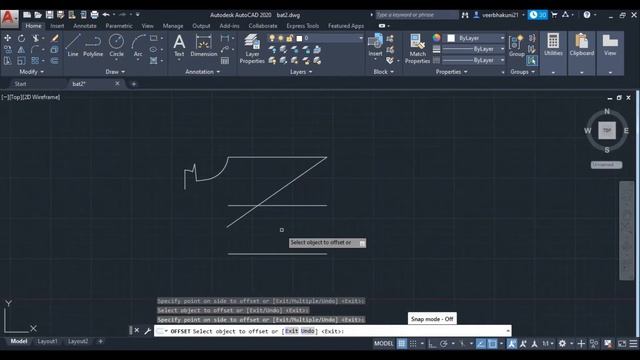Click the Autodesk App Store cart icon
Image resolution: width=640 pixels, height=360 pixels.
tap(554, 15)
